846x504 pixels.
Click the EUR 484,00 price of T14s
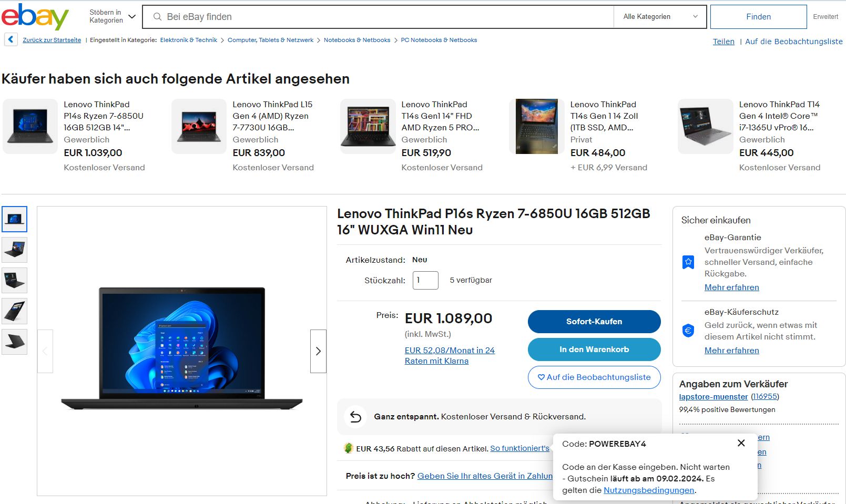point(598,153)
